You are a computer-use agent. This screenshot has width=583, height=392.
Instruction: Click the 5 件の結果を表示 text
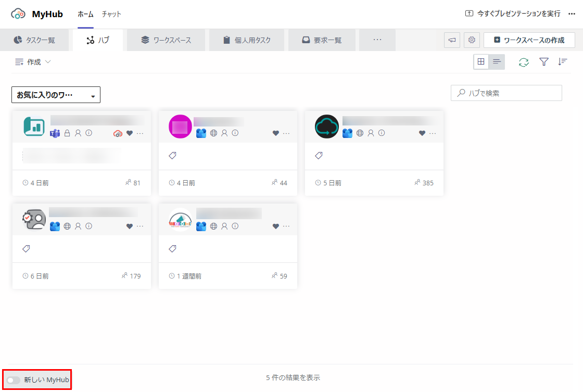(293, 377)
